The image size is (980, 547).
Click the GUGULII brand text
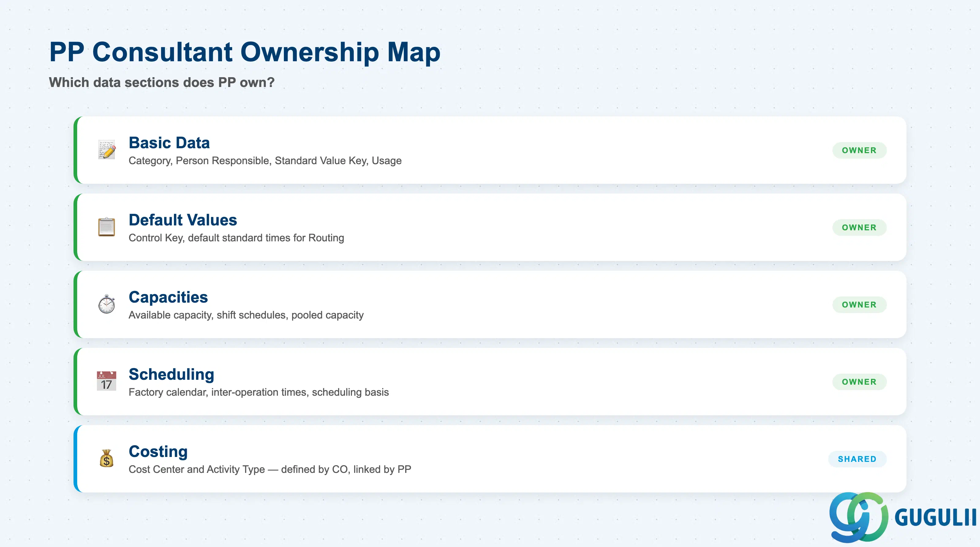coord(936,517)
